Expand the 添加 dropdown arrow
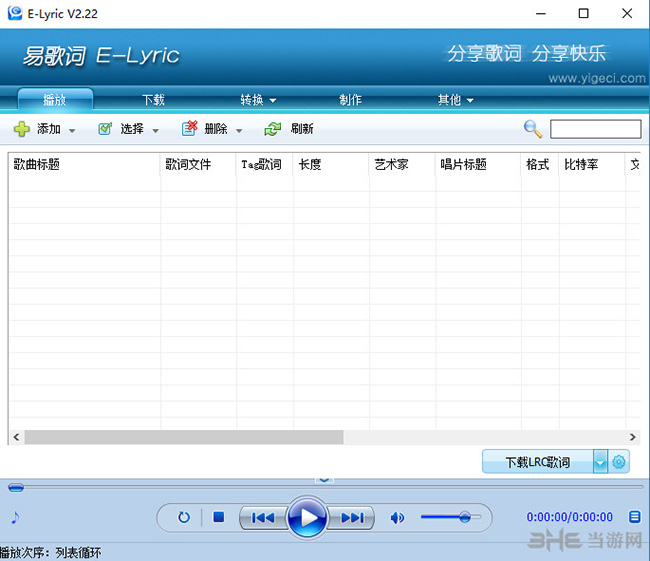 72,131
